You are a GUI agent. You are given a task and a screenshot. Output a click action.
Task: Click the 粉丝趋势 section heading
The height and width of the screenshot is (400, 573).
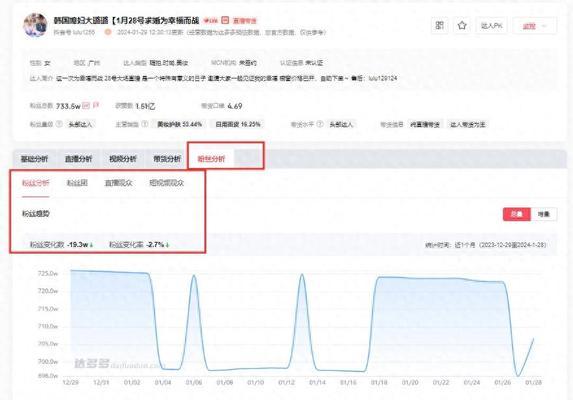click(x=36, y=214)
